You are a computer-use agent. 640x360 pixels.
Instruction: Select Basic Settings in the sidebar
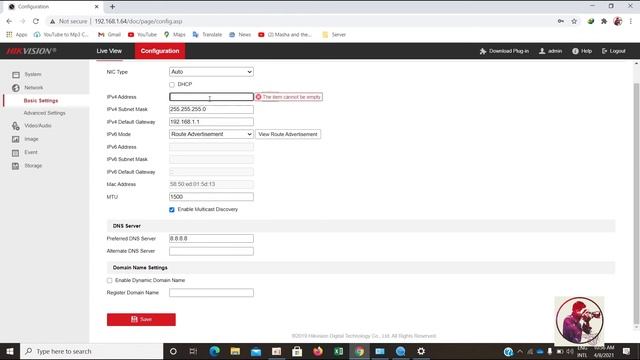(x=41, y=100)
